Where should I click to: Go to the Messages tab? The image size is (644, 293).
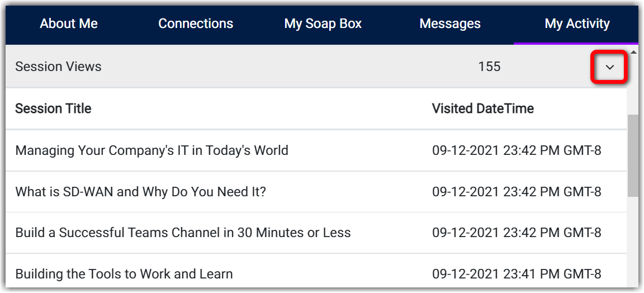[449, 23]
